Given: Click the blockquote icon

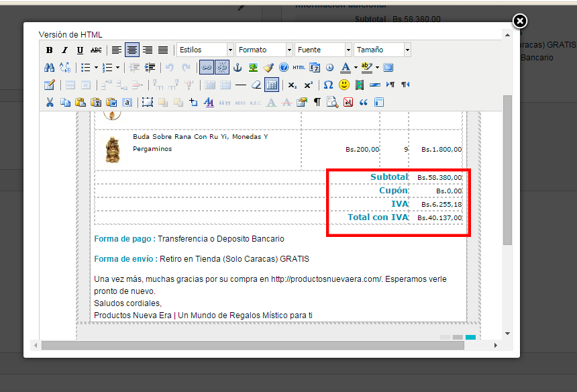Looking at the screenshot, I should (364, 102).
